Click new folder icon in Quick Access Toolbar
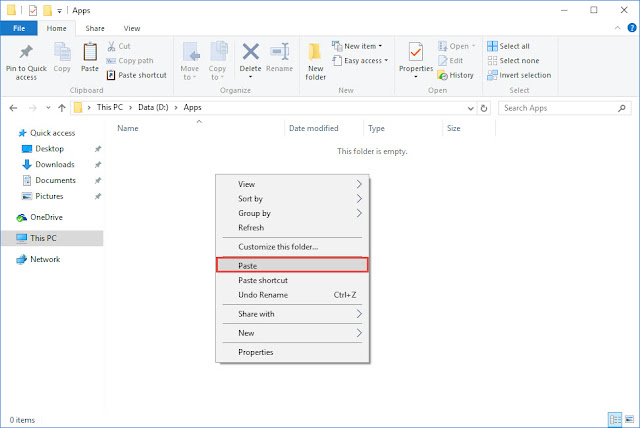Screen dimensions: 640x428 [x=47, y=10]
